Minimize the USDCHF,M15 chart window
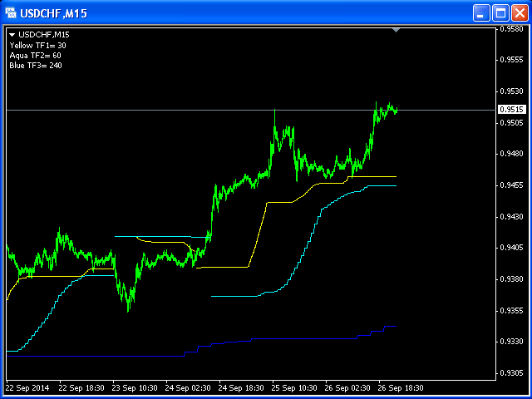Screen dimensions: 532x399 point(481,13)
